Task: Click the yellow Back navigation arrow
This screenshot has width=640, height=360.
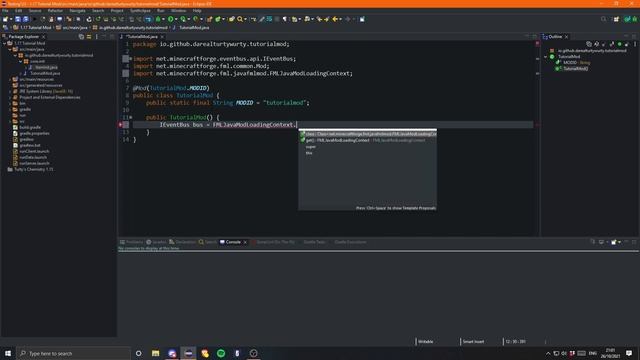Action: click(335, 19)
